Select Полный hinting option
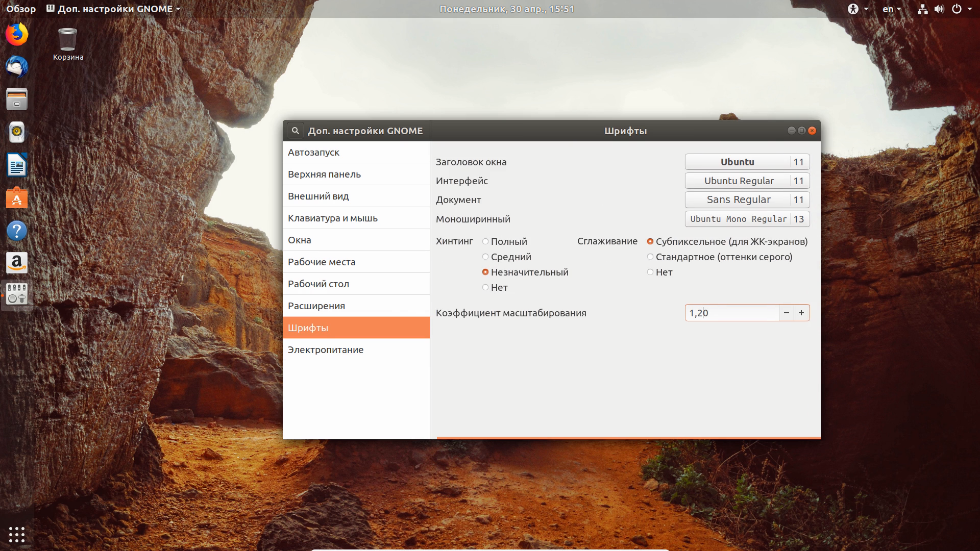This screenshot has height=551, width=980. [504, 241]
